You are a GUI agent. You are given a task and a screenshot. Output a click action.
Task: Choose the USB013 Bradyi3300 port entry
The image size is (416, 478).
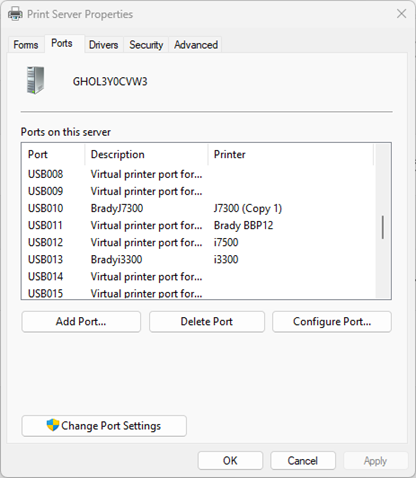[198, 259]
